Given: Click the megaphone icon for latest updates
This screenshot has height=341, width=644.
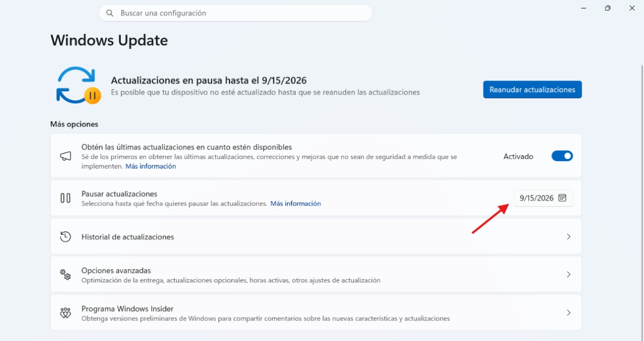Looking at the screenshot, I should pyautogui.click(x=65, y=156).
